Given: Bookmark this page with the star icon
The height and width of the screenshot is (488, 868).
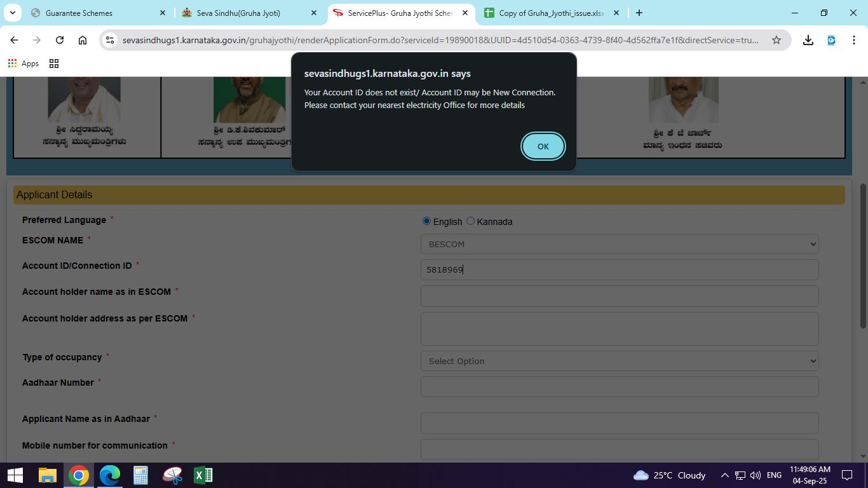Looking at the screenshot, I should pos(776,40).
